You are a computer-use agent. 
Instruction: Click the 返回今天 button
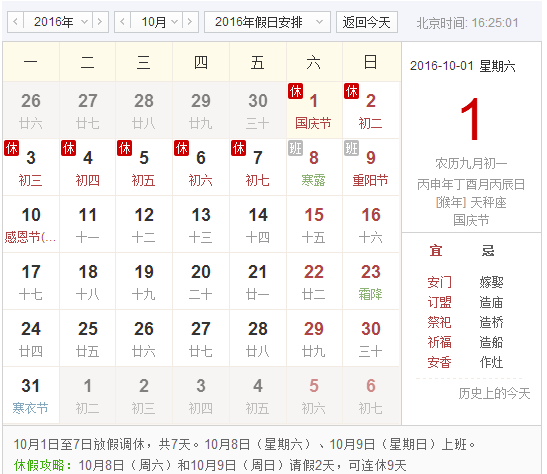click(x=367, y=22)
